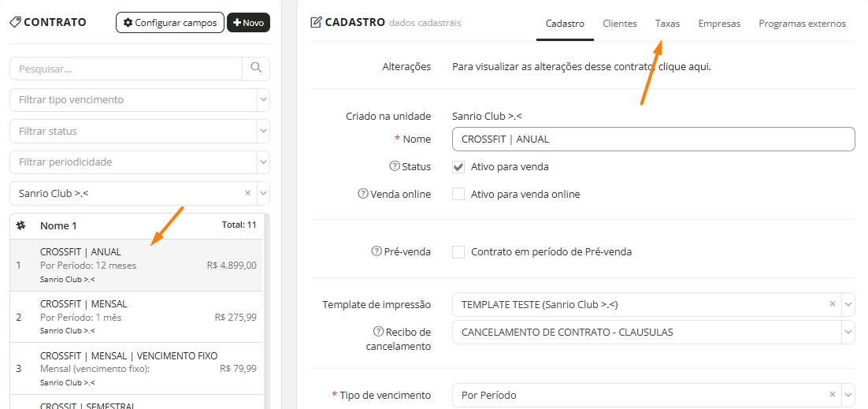The height and width of the screenshot is (409, 868).
Task: Click price R$ 4.899,00
Action: click(232, 266)
